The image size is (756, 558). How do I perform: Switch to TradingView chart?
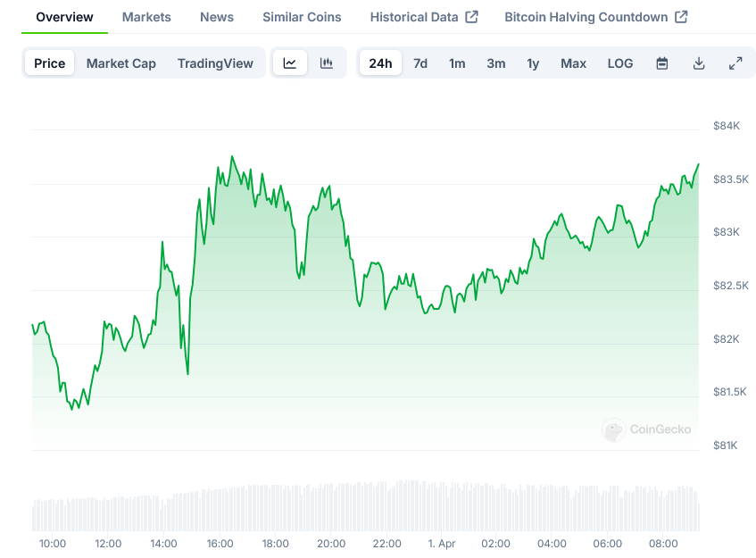point(215,63)
